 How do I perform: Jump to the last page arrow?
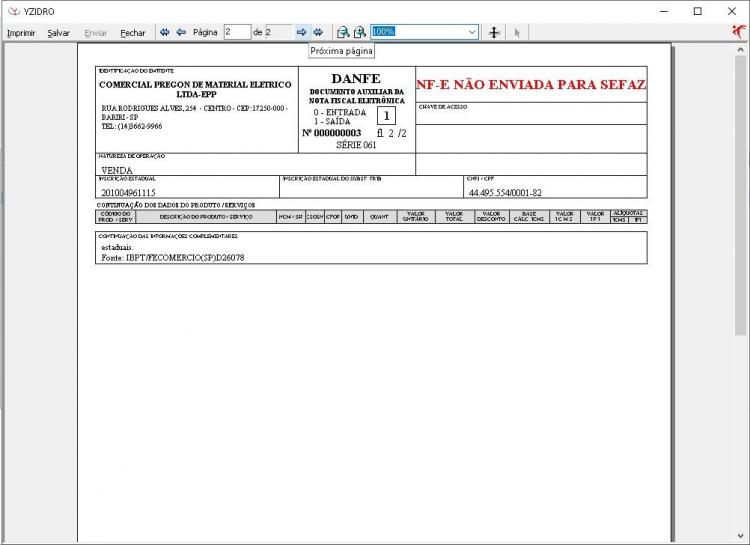click(x=318, y=32)
